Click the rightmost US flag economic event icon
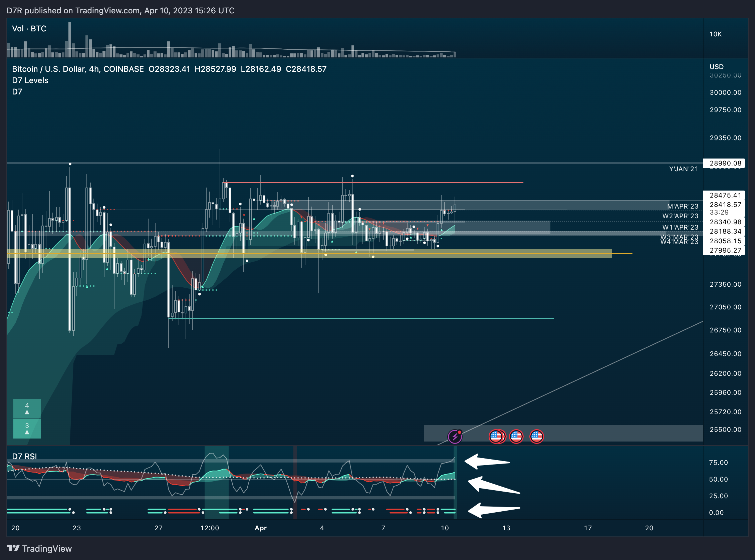 tap(536, 437)
